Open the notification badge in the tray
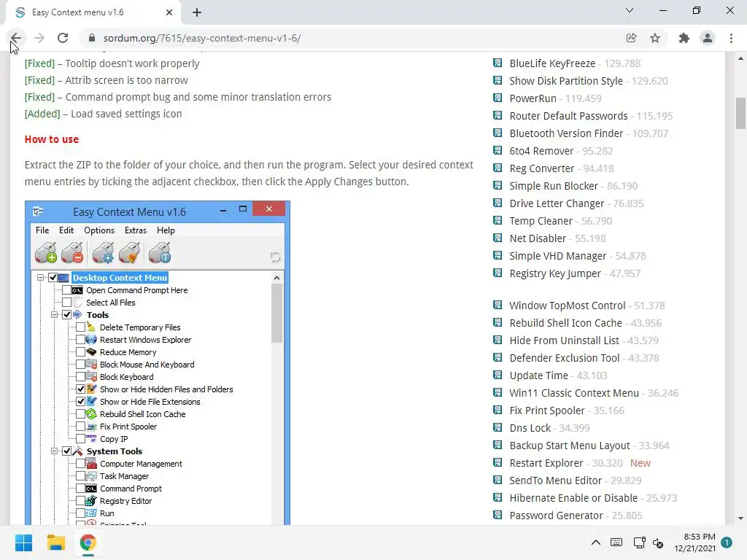This screenshot has width=747, height=560. (727, 542)
